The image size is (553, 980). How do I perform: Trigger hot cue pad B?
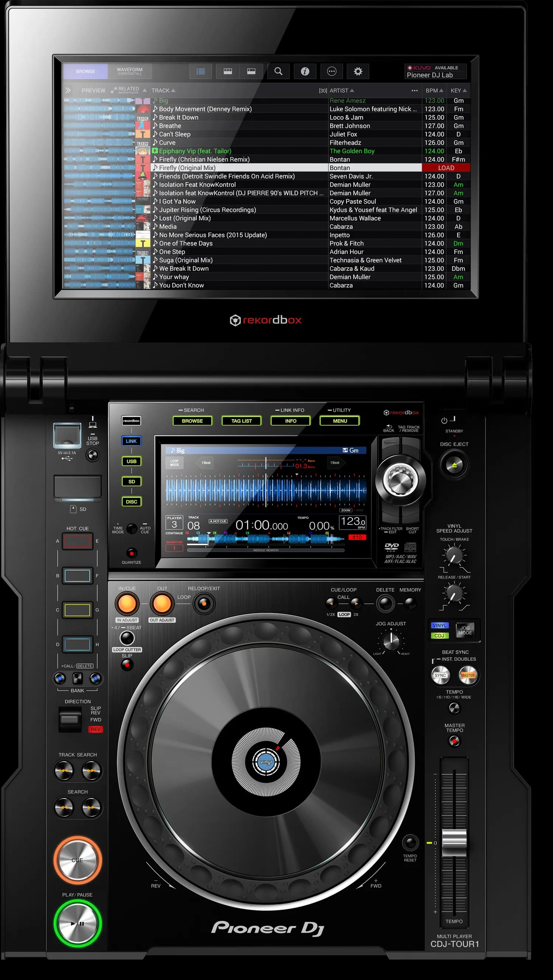tap(77, 576)
